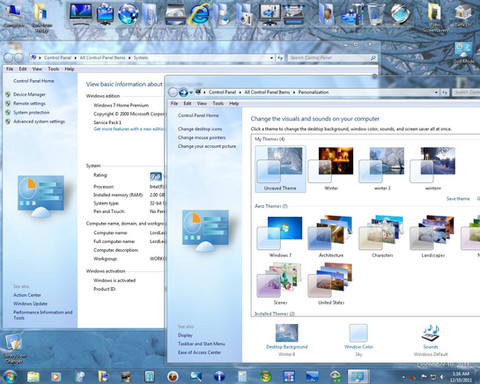480x384 pixels.
Task: Choose the Windows 7 Aero theme
Action: (280, 236)
